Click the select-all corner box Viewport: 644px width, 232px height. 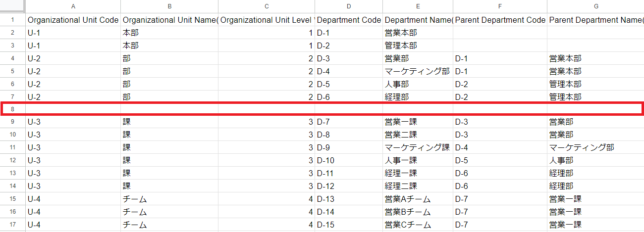[x=13, y=6]
